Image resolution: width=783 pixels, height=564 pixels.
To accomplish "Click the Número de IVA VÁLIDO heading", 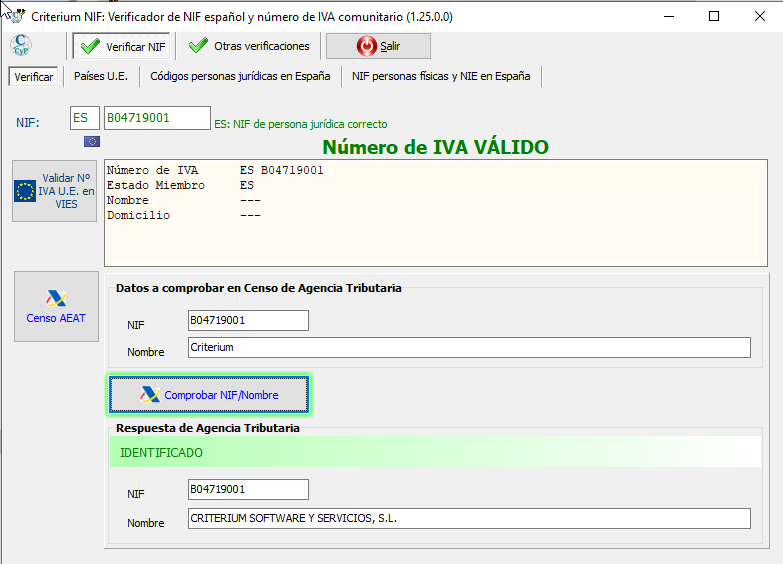I will [435, 147].
